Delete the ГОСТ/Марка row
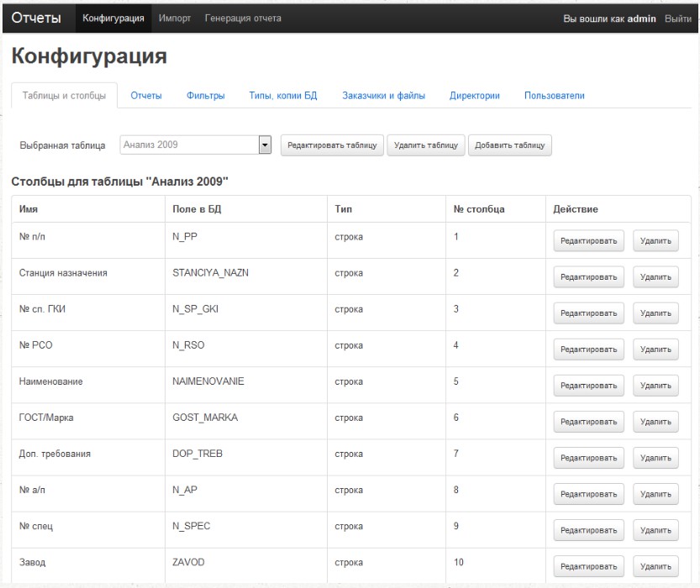 (655, 422)
